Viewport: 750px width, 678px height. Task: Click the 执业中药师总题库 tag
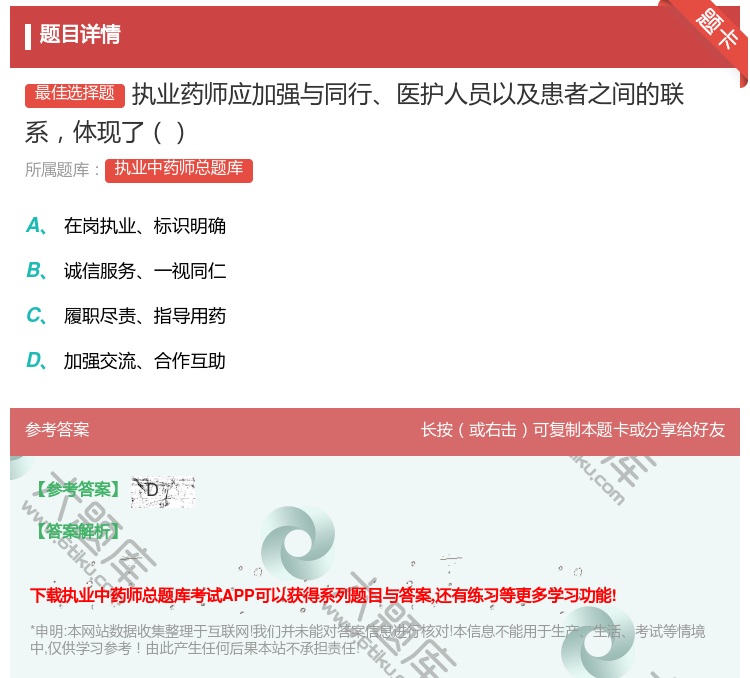pyautogui.click(x=179, y=170)
